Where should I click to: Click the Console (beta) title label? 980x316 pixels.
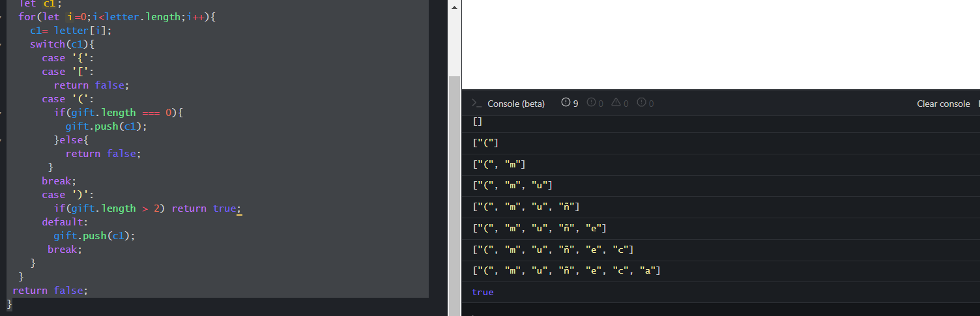(516, 104)
